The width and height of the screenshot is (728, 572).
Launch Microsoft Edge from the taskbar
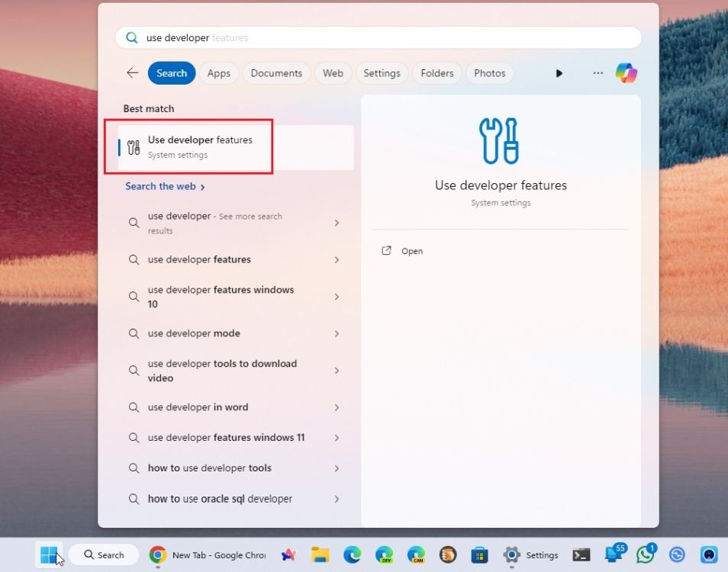pyautogui.click(x=352, y=554)
